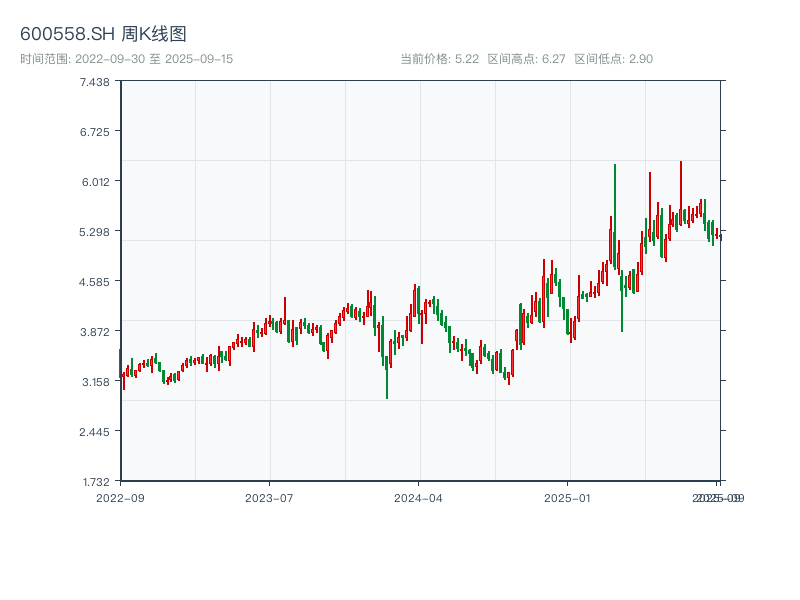800x600 pixels.
Task: Click the 区间低点 2.90 label
Action: (x=613, y=59)
